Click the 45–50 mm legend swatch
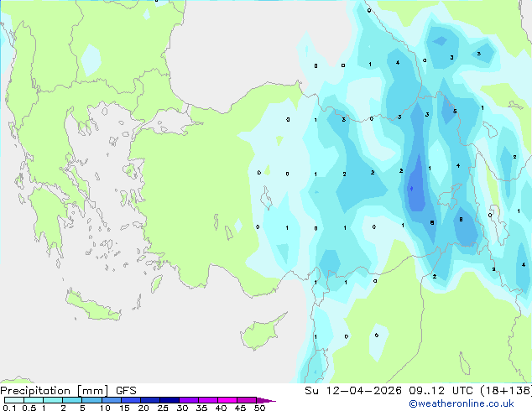This screenshot has width=532, height=411. coord(247,400)
